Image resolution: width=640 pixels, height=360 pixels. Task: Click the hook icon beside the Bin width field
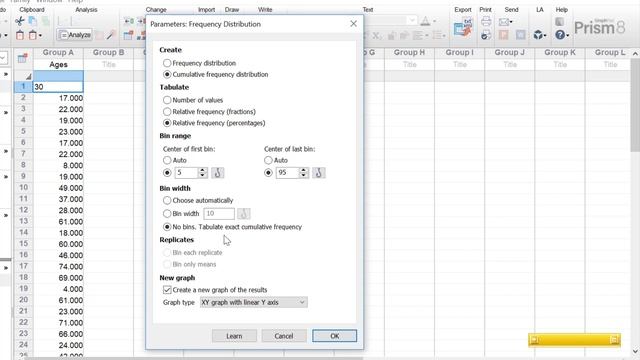[244, 213]
